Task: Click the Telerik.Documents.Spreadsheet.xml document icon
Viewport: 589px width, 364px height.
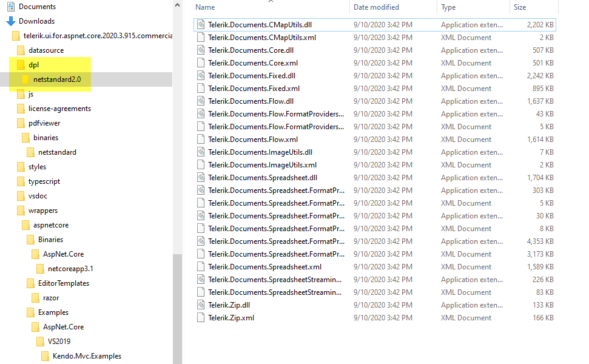Action: pos(201,267)
